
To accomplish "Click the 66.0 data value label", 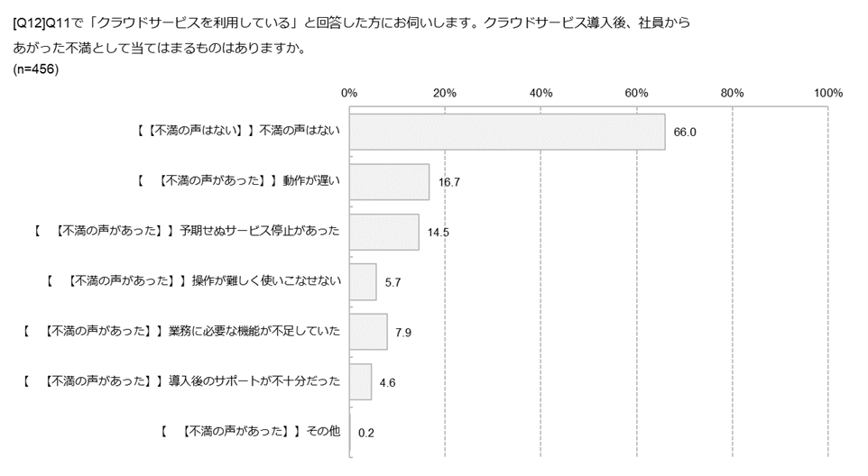I will point(685,132).
